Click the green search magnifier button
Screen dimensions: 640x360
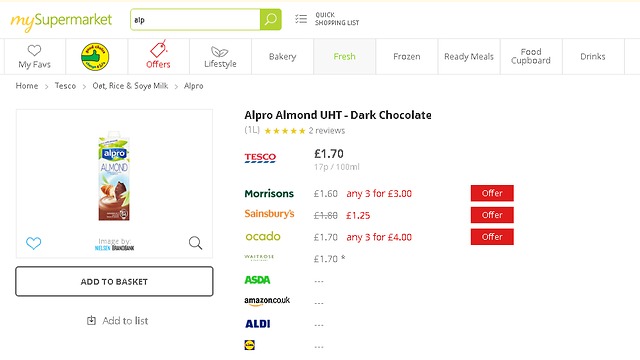[271, 19]
